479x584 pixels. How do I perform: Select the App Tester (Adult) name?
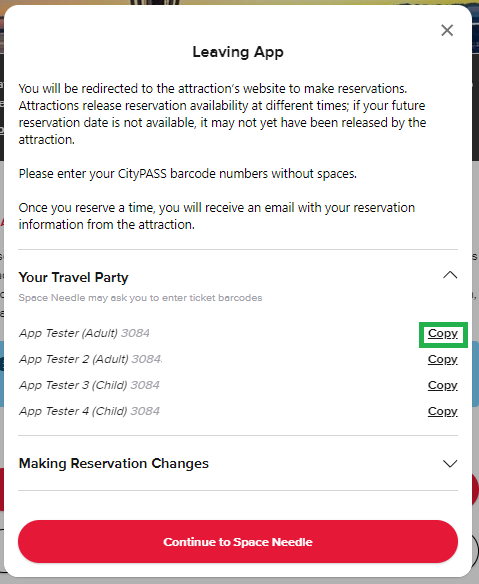68,333
